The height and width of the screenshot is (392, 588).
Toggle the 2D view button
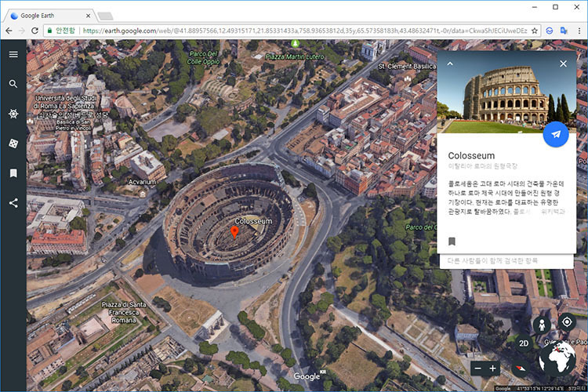click(x=524, y=343)
